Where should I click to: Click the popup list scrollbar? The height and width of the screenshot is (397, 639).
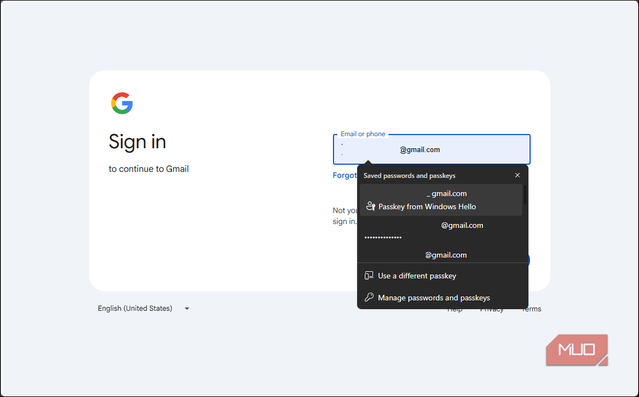point(525,194)
